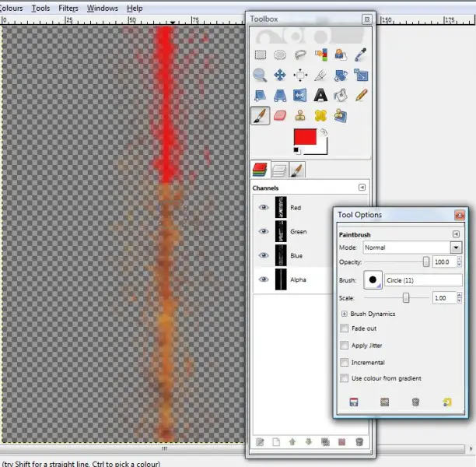Image resolution: width=476 pixels, height=467 pixels.
Task: Open the red foreground colour swatch
Action: pyautogui.click(x=305, y=137)
